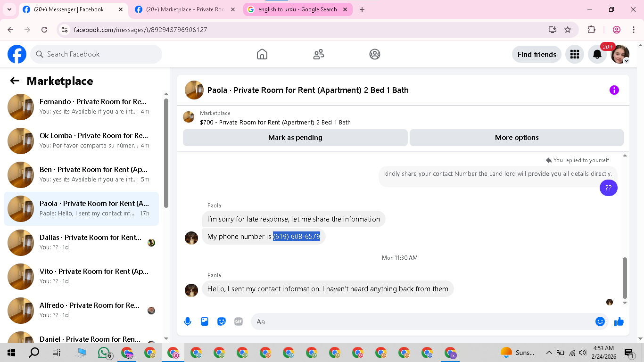Click the Find friends button
The image size is (644, 362).
pyautogui.click(x=537, y=54)
